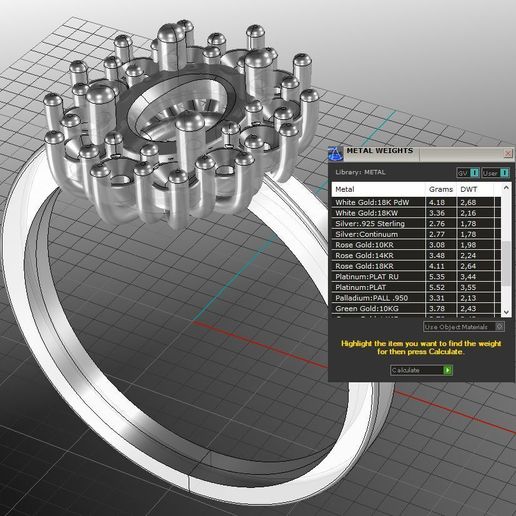Image resolution: width=516 pixels, height=516 pixels.
Task: Click the metal list scrollbar thumb
Action: [506, 263]
